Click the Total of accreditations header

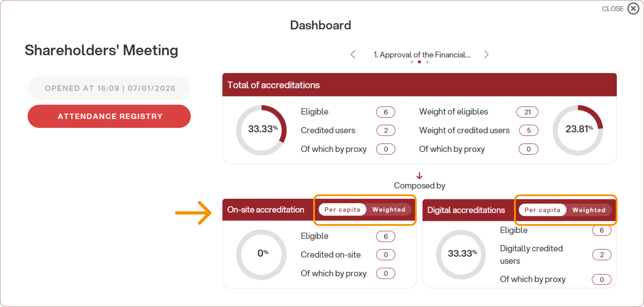pos(273,85)
